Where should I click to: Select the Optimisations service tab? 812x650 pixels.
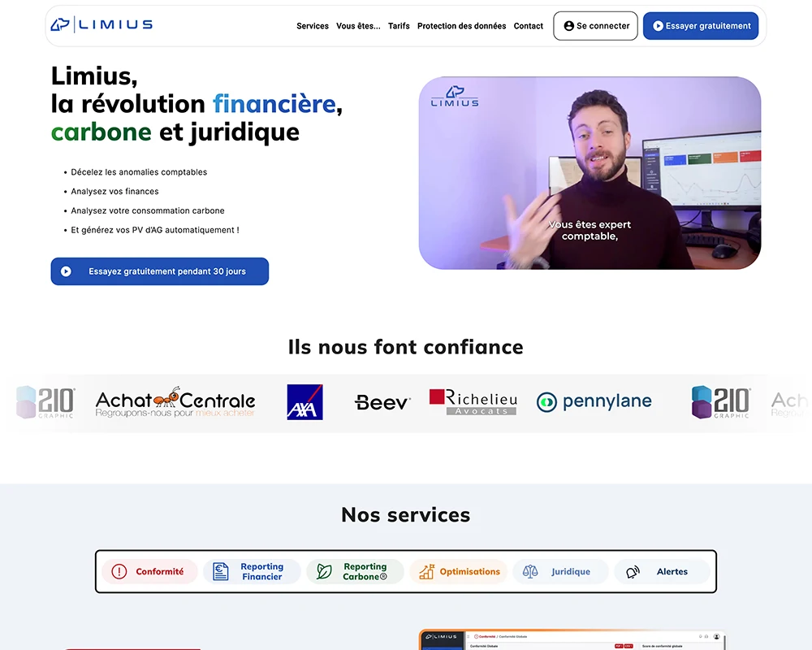[x=459, y=572]
